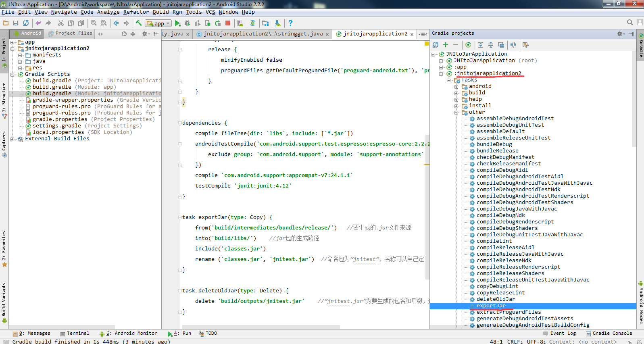Expand the External Build Files node
The height and width of the screenshot is (344, 644).
tap(13, 139)
